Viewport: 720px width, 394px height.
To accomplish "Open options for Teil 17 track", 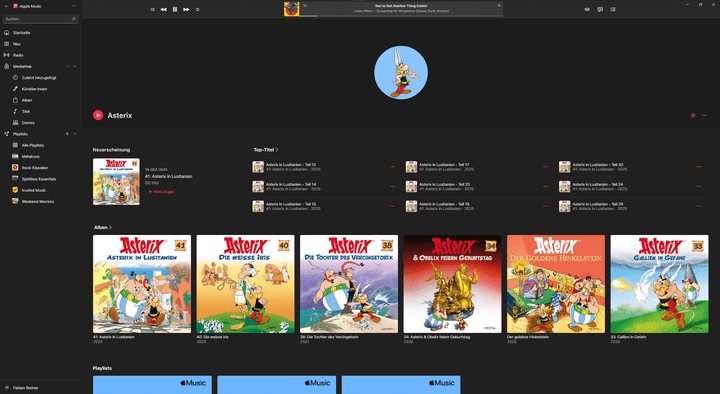I will pyautogui.click(x=546, y=167).
